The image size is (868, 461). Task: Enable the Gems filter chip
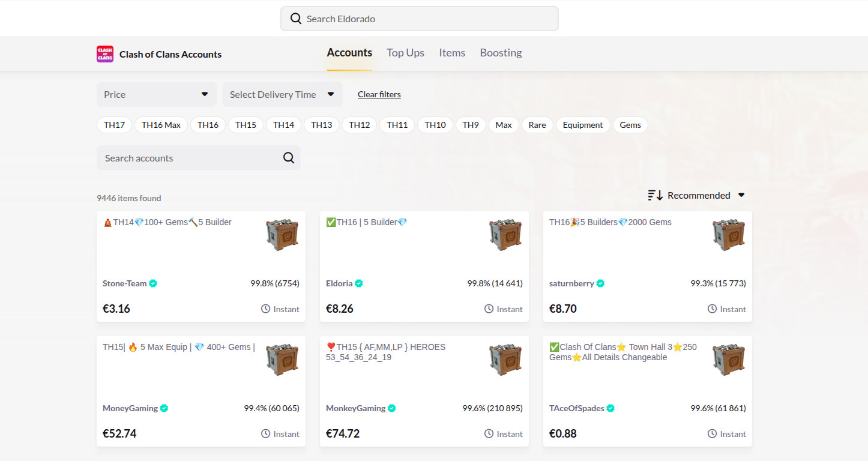[630, 125]
